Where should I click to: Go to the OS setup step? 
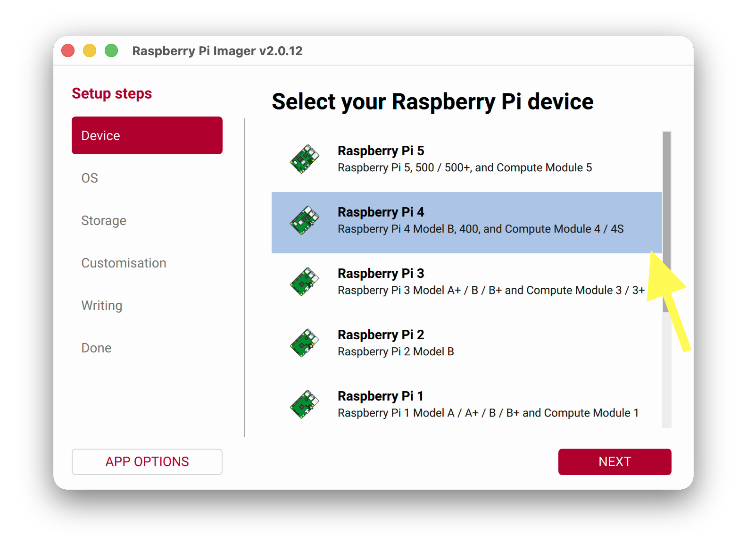pyautogui.click(x=147, y=178)
